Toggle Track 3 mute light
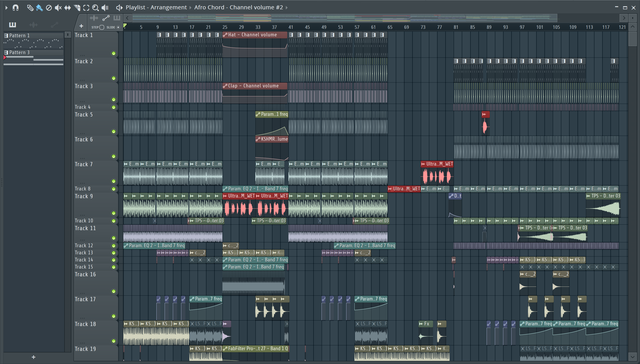The height and width of the screenshot is (364, 640). click(x=114, y=99)
